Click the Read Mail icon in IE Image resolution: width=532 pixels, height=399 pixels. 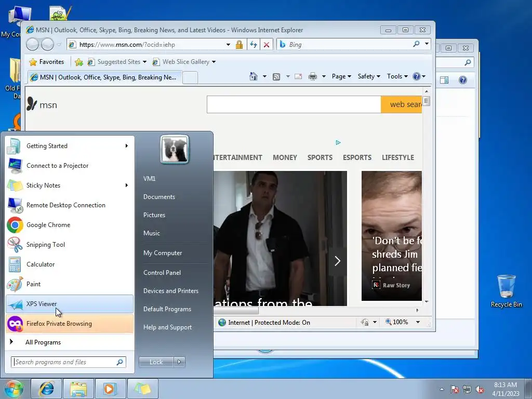tap(298, 76)
